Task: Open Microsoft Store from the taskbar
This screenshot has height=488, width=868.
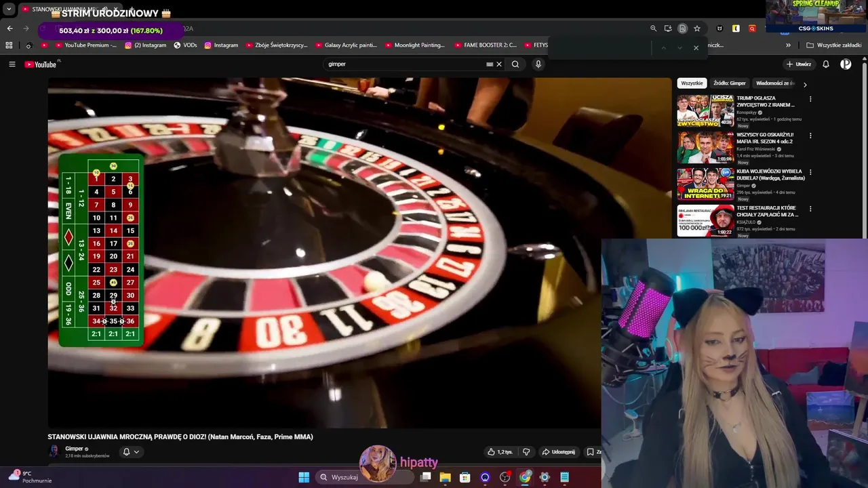Action: point(465,477)
